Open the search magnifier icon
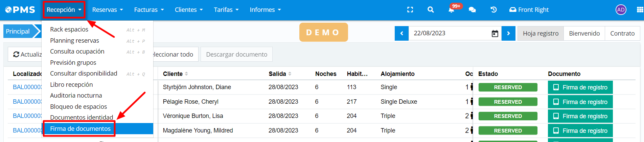Viewport: 644px width, 142px height. tap(431, 10)
